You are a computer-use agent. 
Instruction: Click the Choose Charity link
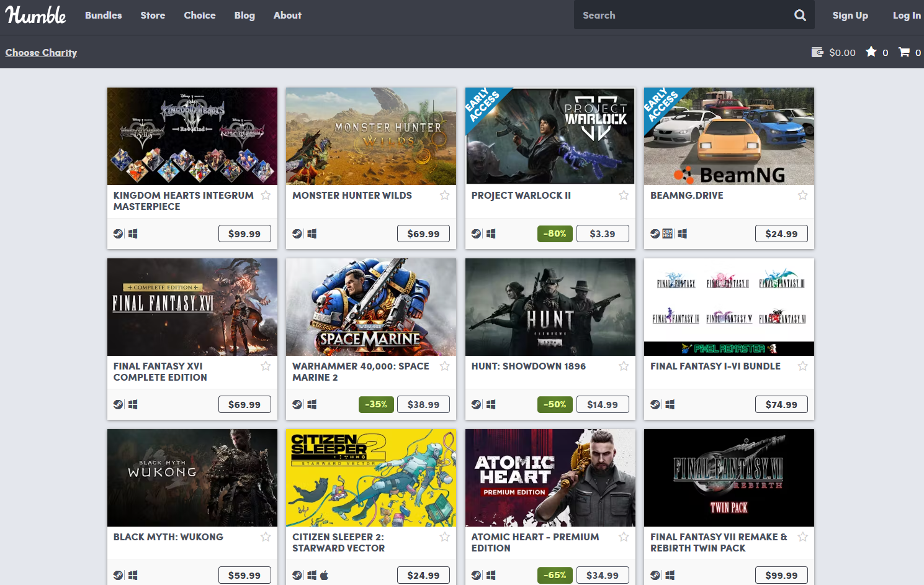tap(41, 53)
